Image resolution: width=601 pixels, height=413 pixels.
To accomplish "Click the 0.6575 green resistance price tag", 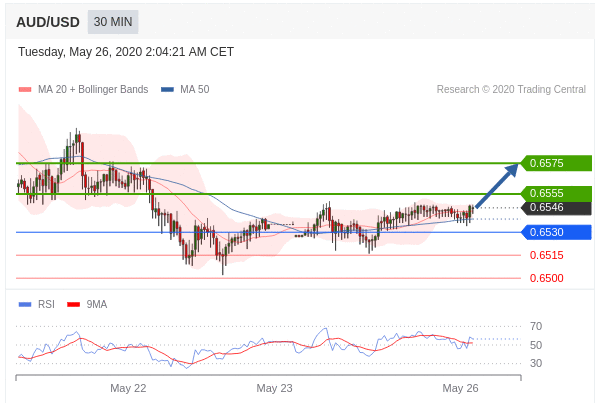I will [557, 163].
